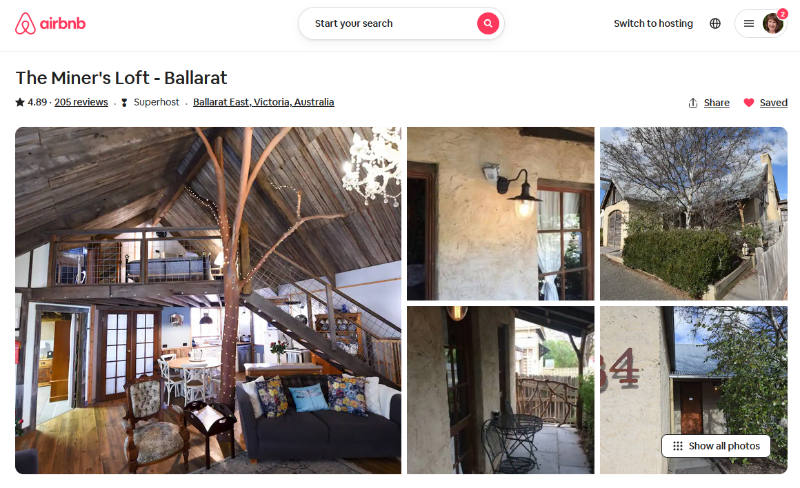Image resolution: width=800 pixels, height=488 pixels.
Task: Open the globe language selector
Action: pos(715,23)
